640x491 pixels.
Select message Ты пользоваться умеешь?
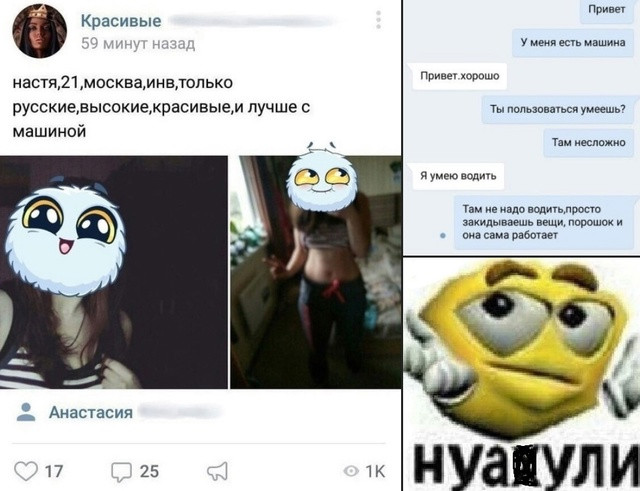tap(558, 109)
